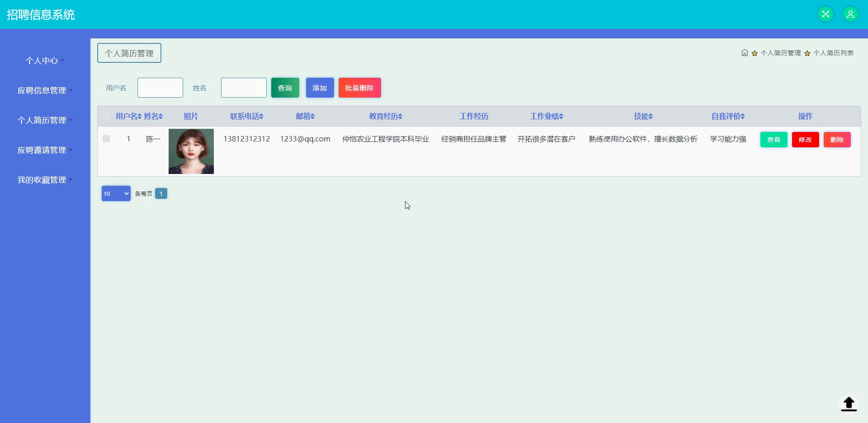
Task: Click phone number 13812312312 cell
Action: pyautogui.click(x=246, y=139)
